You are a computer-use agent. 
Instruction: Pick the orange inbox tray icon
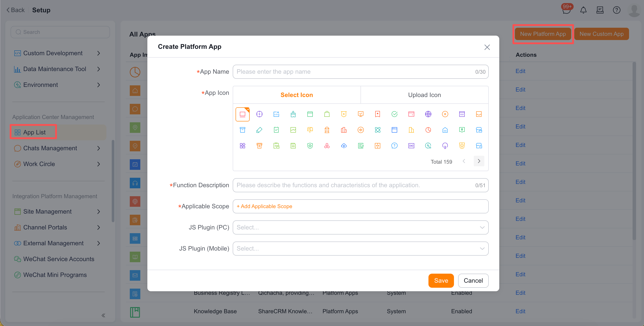click(479, 114)
